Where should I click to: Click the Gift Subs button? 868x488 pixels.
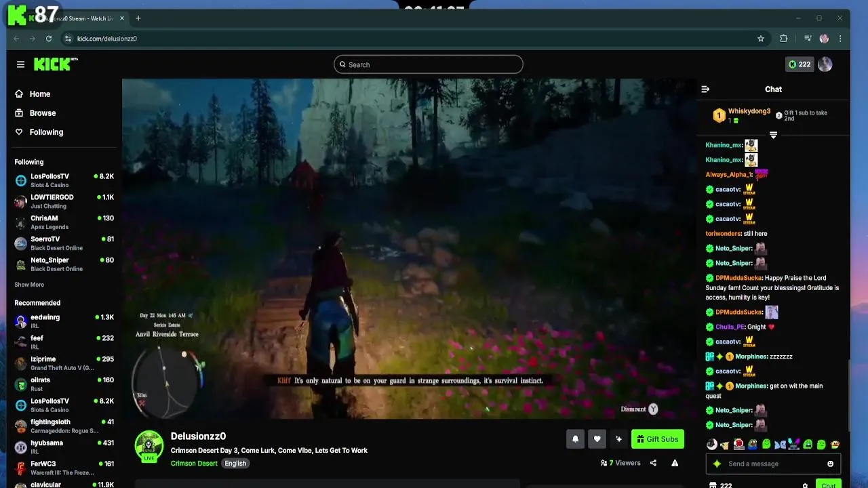coord(657,439)
